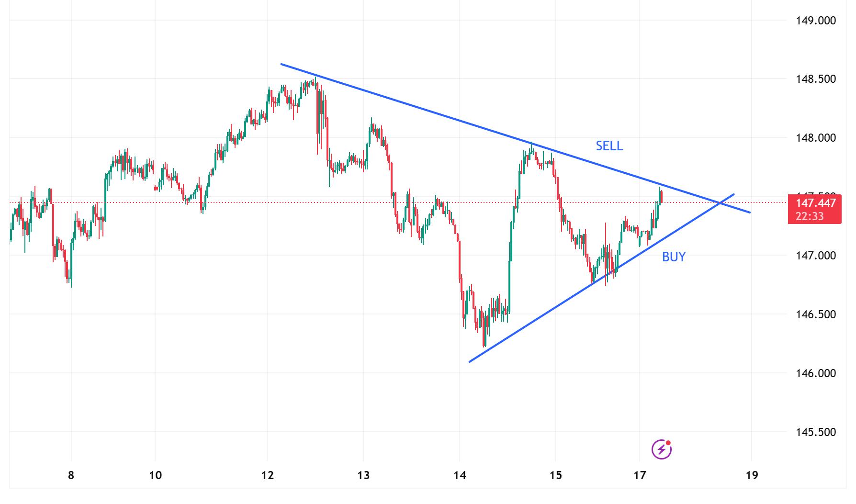Click date 19 on the time axis
856x504 pixels.
(x=752, y=476)
